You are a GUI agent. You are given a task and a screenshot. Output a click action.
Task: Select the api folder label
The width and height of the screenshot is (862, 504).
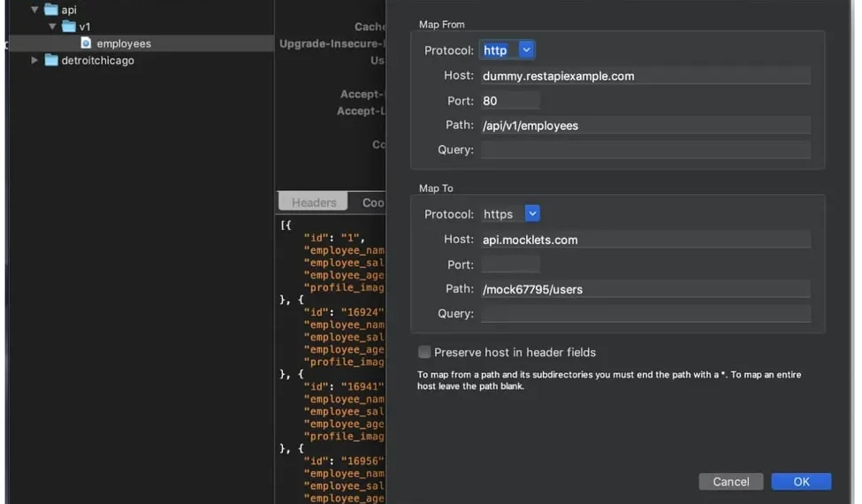coord(69,10)
